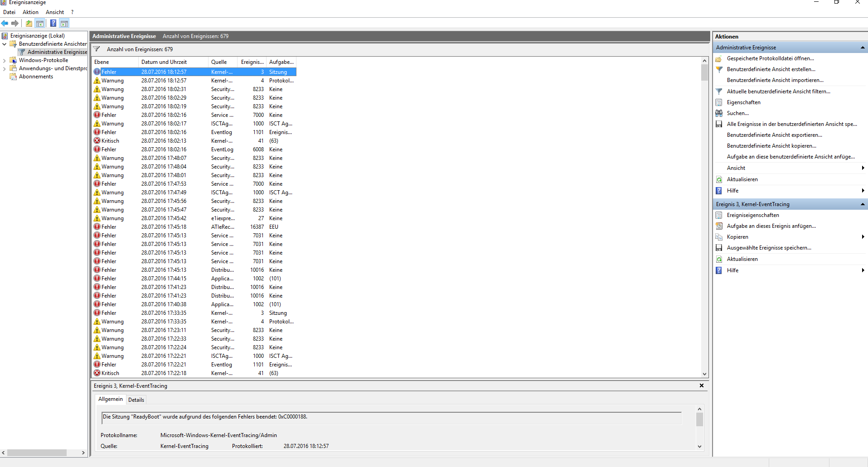Click the Benutzerdefinierte Ansicht erstellen funnel icon
Image resolution: width=868 pixels, height=467 pixels.
[x=719, y=69]
